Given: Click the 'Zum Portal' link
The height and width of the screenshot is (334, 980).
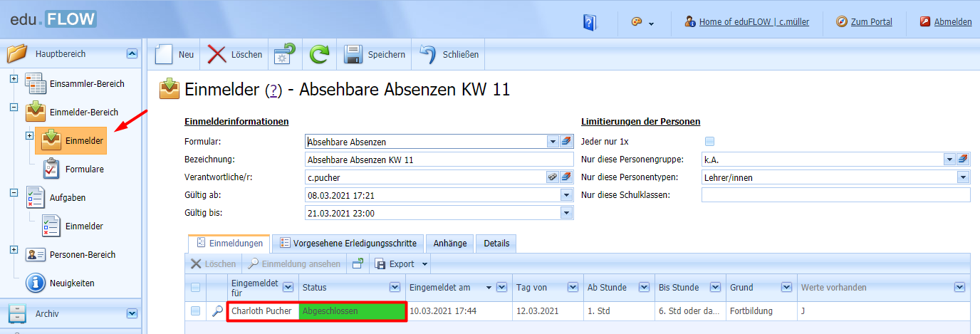Looking at the screenshot, I should tap(871, 22).
